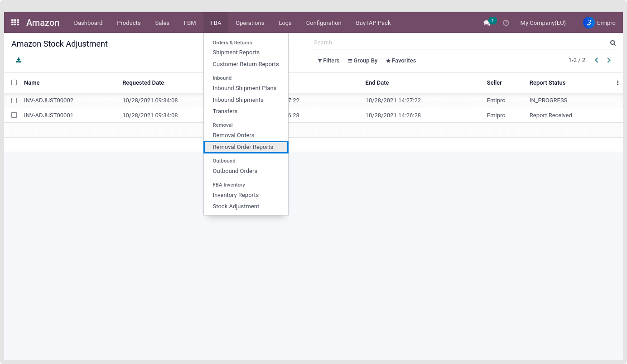The image size is (627, 364).
Task: Check the INV-ADJUST00001 row checkbox
Action: coord(14,115)
